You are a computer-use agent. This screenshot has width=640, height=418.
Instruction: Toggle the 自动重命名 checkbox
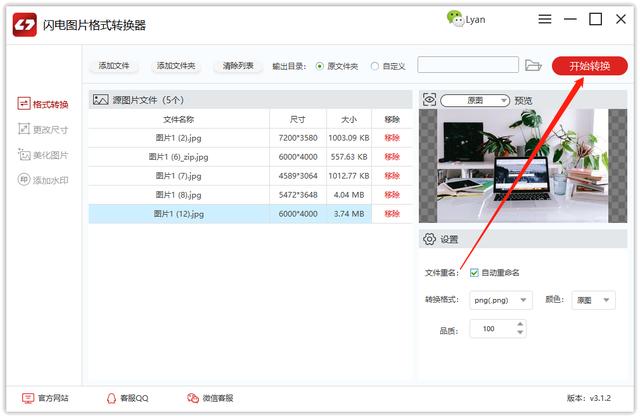coord(474,273)
